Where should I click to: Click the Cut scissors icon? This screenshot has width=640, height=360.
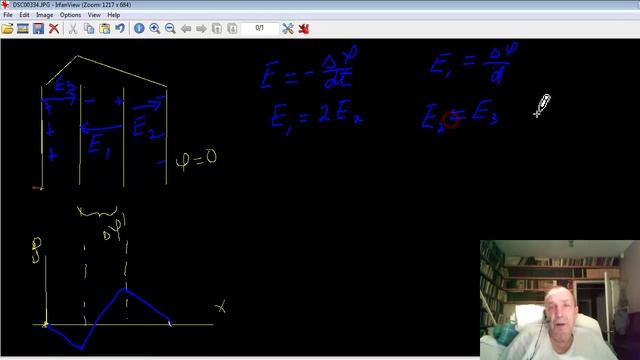(73, 29)
